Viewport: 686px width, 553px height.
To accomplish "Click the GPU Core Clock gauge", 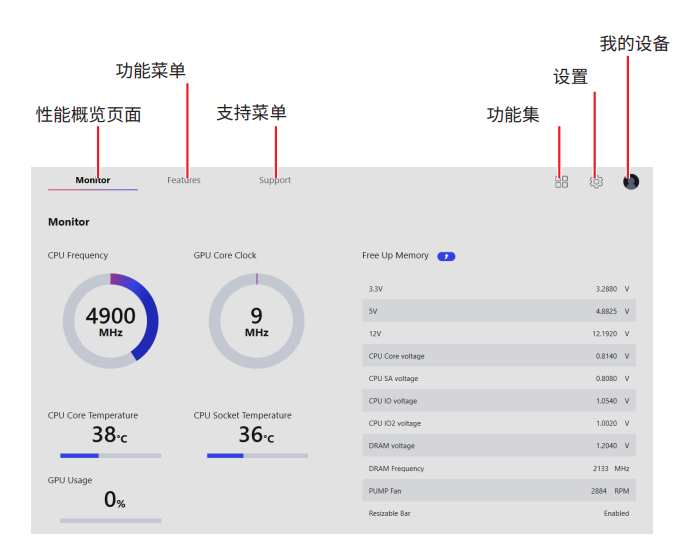I will coord(256,321).
